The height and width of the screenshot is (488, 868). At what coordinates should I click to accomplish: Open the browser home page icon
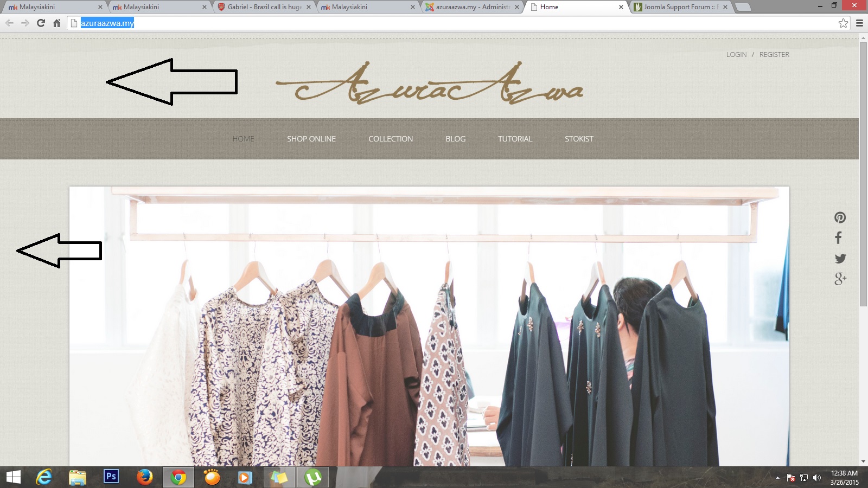pos(56,23)
